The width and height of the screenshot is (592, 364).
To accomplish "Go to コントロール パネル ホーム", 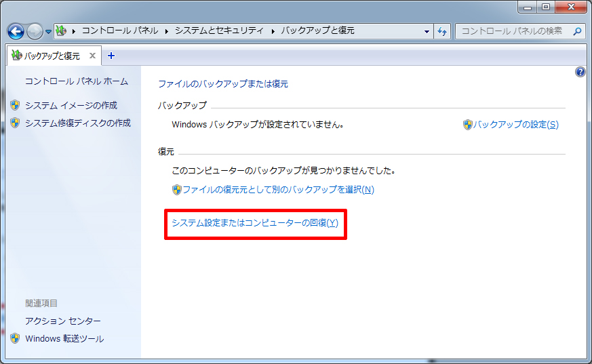I will [x=76, y=81].
